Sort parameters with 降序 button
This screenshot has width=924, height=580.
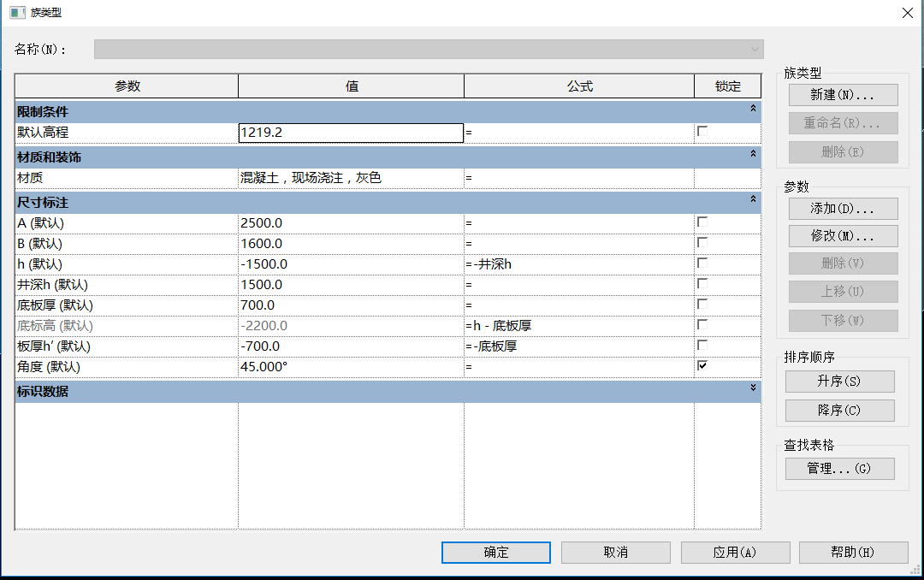click(x=838, y=411)
